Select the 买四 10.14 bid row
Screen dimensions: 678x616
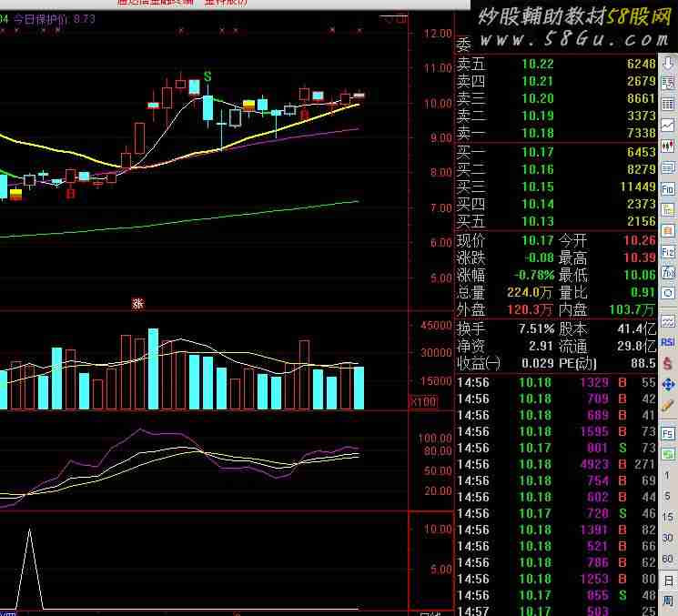[x=556, y=204]
